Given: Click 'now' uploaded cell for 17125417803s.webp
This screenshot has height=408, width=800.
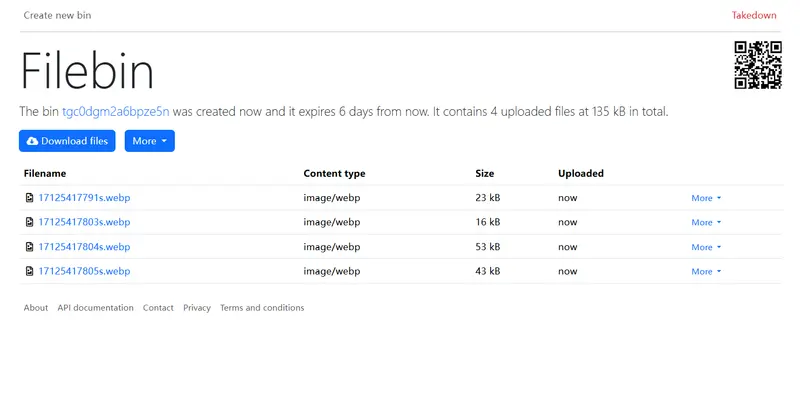Looking at the screenshot, I should click(x=568, y=223).
